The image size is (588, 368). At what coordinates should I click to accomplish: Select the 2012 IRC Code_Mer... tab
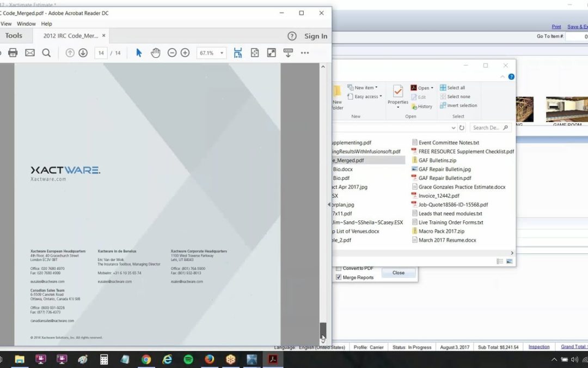(71, 35)
